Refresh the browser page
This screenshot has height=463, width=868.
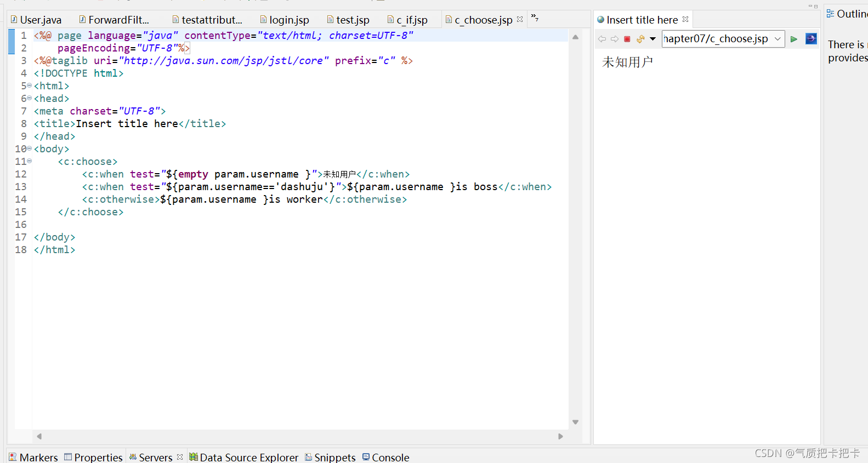[640, 39]
